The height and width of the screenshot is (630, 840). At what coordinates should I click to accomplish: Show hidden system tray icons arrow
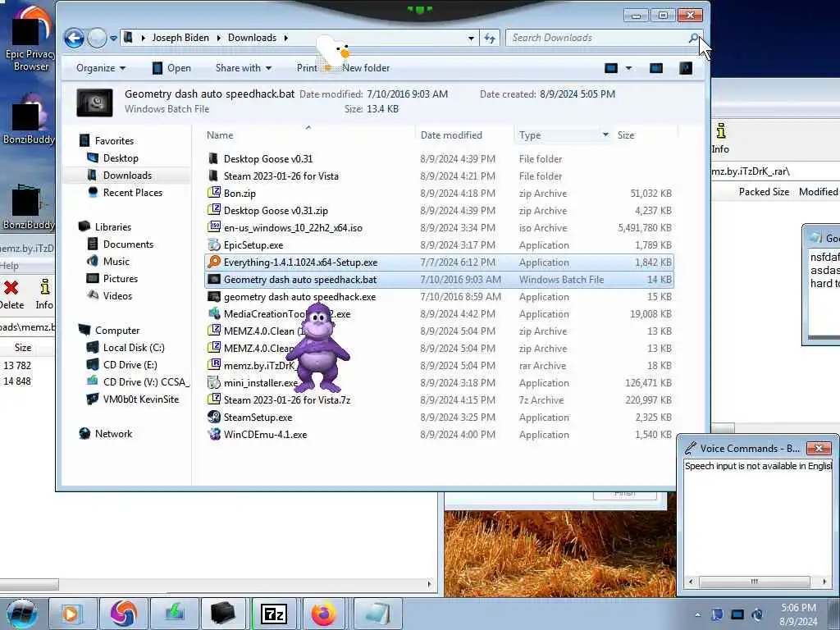[697, 614]
